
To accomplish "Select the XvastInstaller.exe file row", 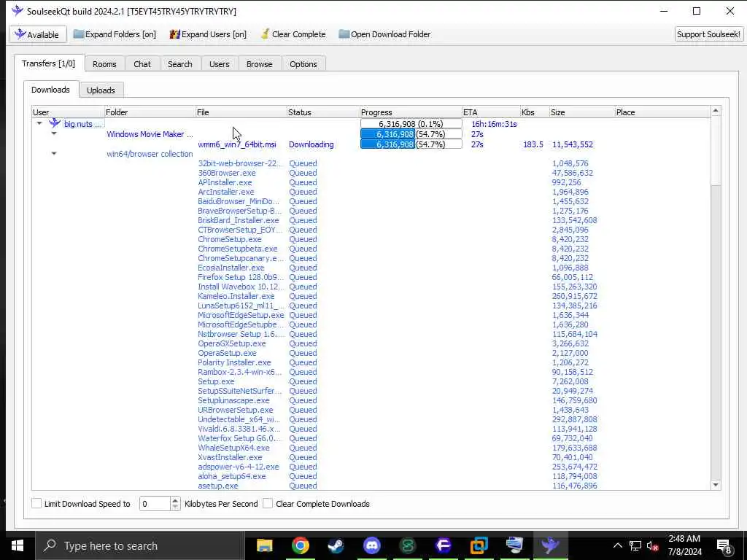I will [371, 457].
